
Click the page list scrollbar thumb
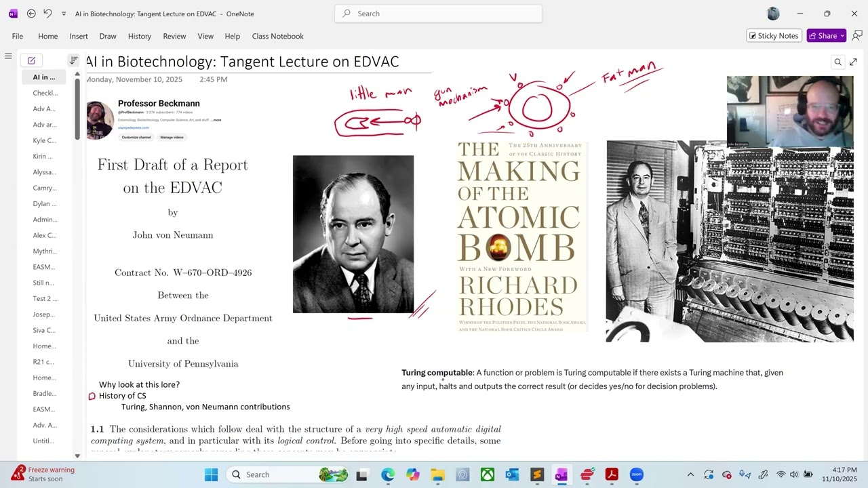tap(77, 110)
